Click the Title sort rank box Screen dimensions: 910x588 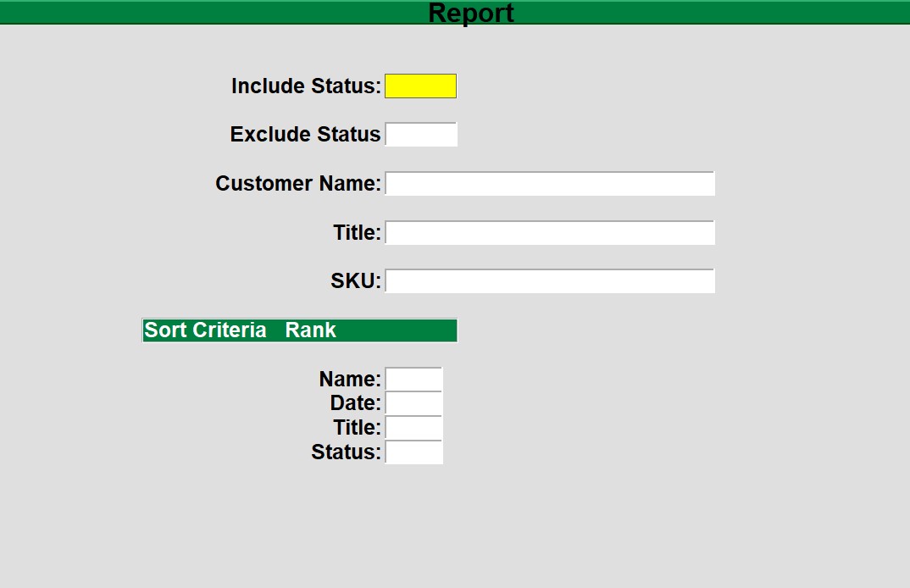tap(413, 428)
